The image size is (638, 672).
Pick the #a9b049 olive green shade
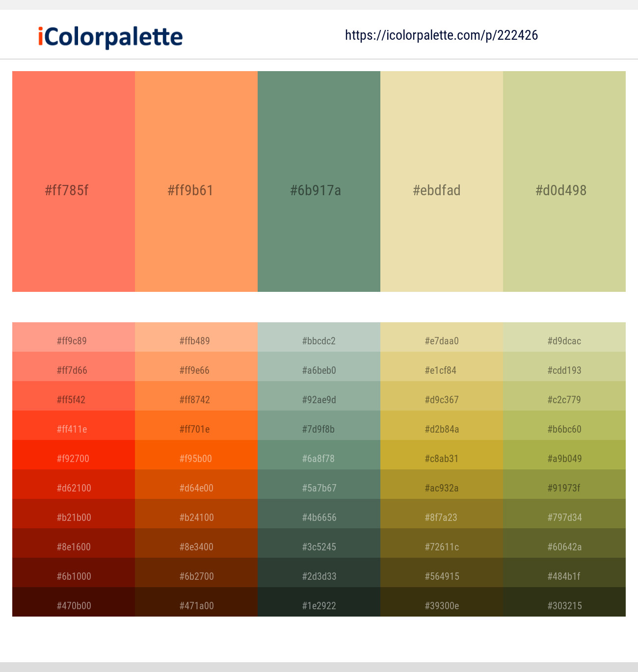564,458
